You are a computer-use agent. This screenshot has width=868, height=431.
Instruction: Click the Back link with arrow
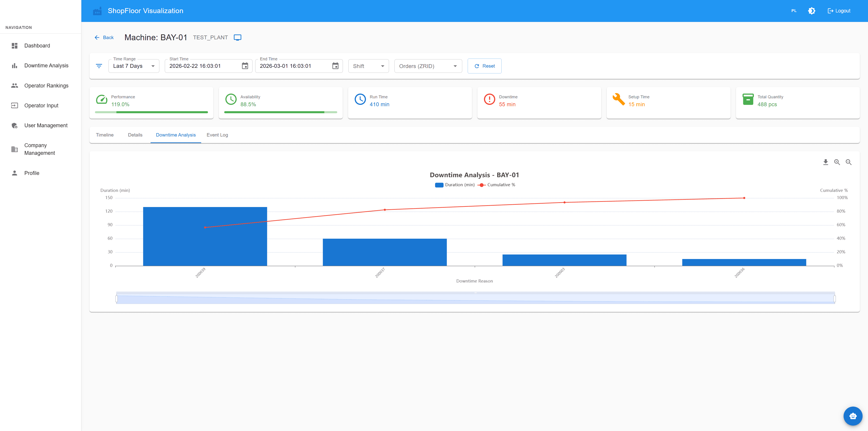pyautogui.click(x=104, y=38)
